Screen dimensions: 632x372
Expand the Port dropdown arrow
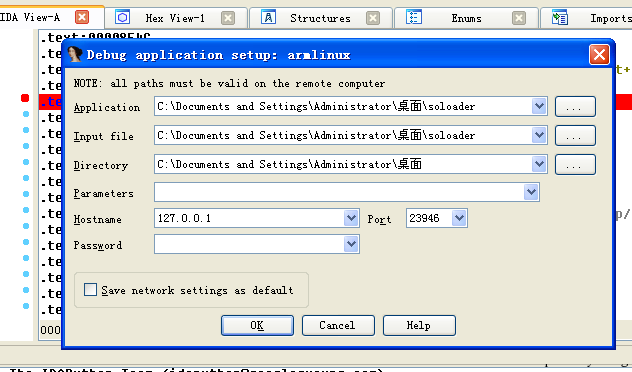tap(459, 218)
